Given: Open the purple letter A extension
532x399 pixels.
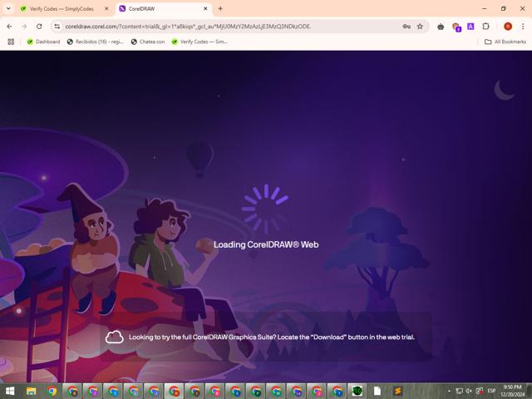Looking at the screenshot, I should click(470, 26).
